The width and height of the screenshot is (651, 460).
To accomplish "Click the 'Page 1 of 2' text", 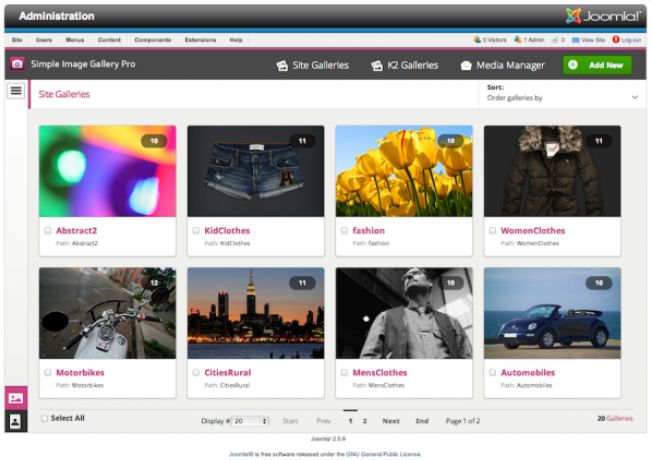I will [x=463, y=421].
